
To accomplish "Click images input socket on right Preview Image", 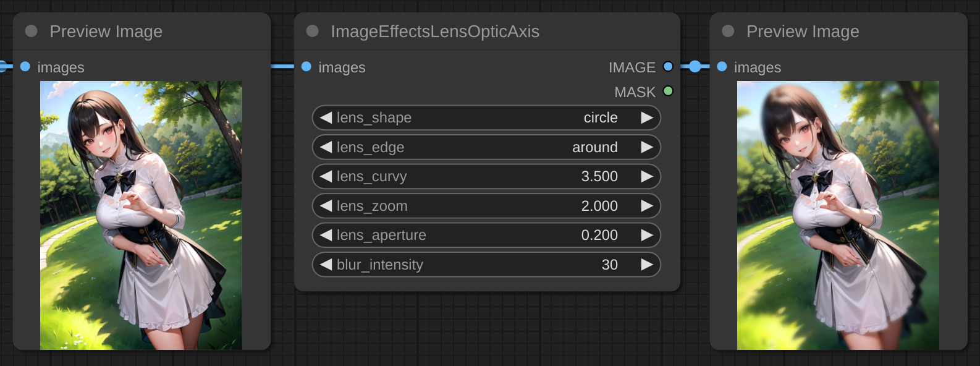I will (722, 67).
